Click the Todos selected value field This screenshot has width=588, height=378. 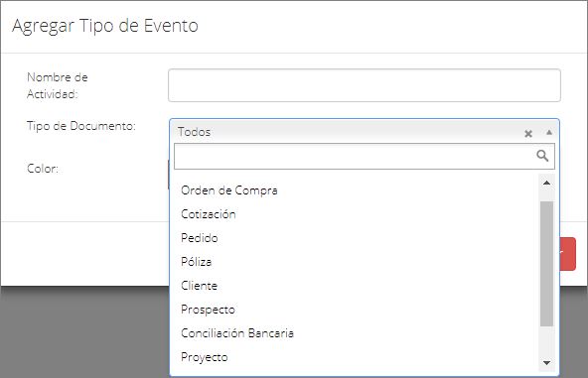[x=349, y=132]
